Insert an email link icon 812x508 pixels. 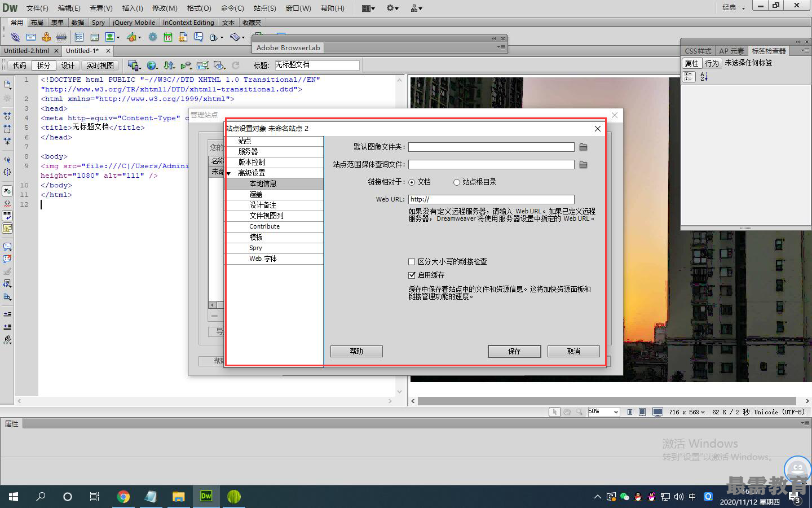coord(31,37)
